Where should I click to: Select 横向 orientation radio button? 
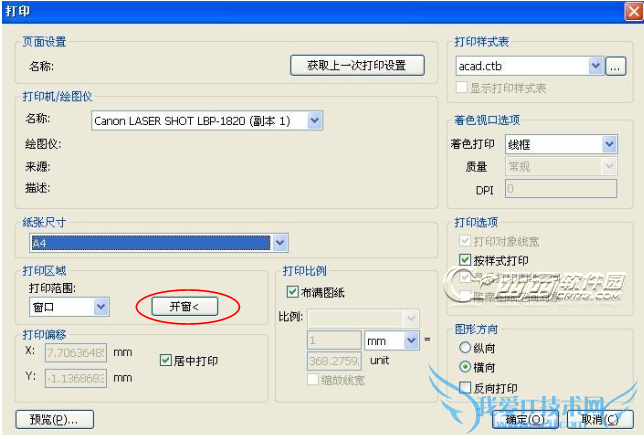pos(465,366)
